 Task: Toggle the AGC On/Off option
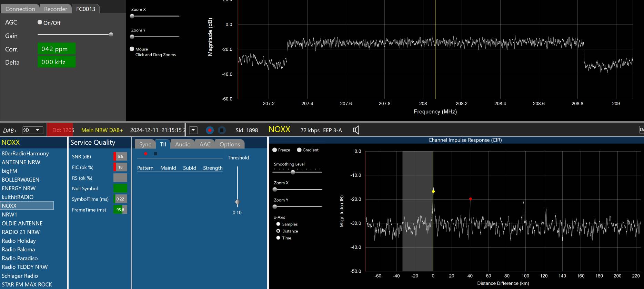point(40,22)
